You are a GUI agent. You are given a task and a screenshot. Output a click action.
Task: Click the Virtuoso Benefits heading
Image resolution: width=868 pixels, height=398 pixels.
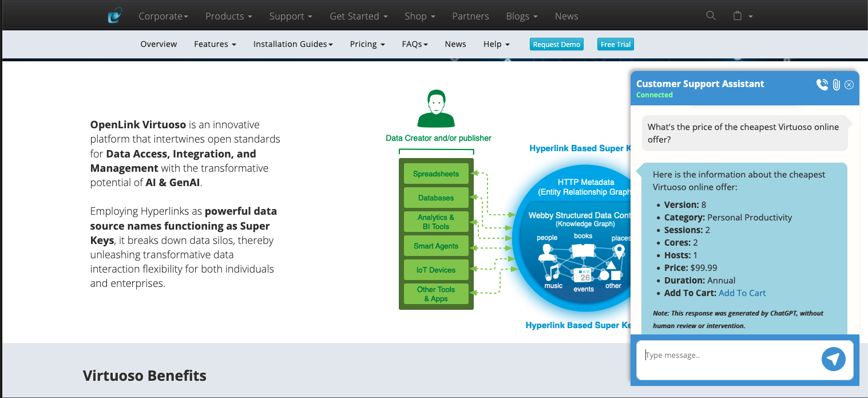pyautogui.click(x=145, y=376)
